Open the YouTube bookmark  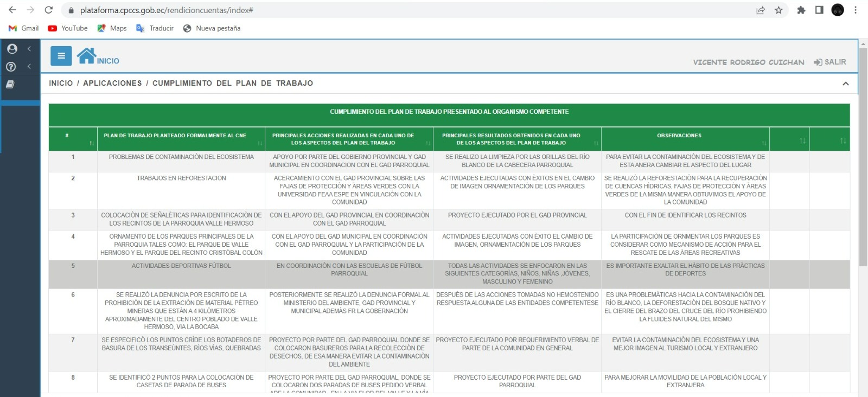pos(68,28)
